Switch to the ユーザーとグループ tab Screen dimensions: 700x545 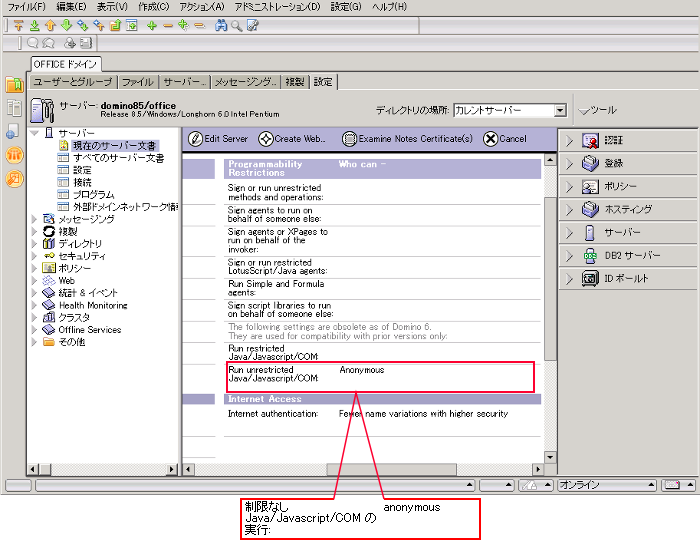point(73,82)
